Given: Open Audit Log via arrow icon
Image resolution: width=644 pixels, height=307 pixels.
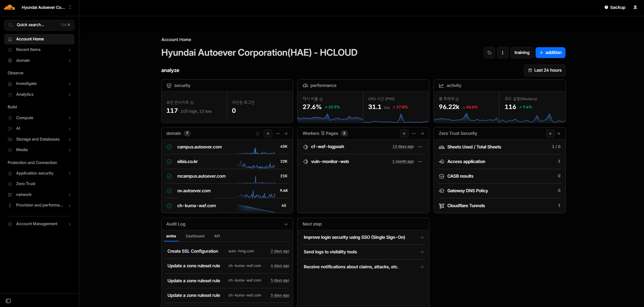Looking at the screenshot, I should coord(286,224).
